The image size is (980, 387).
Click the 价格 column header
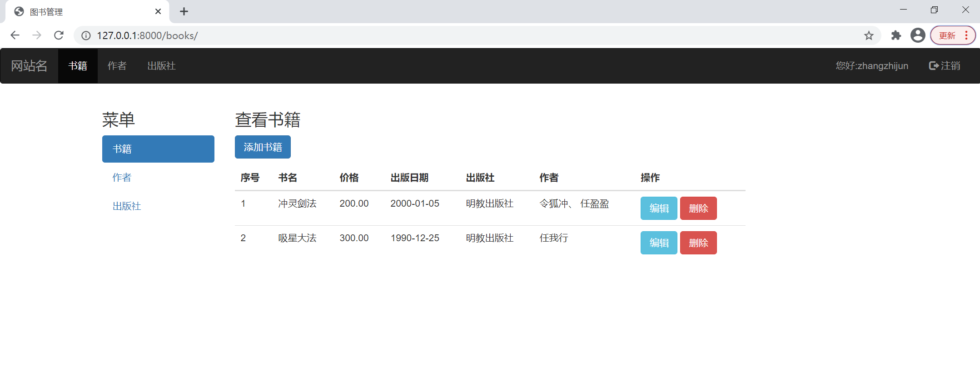click(349, 178)
